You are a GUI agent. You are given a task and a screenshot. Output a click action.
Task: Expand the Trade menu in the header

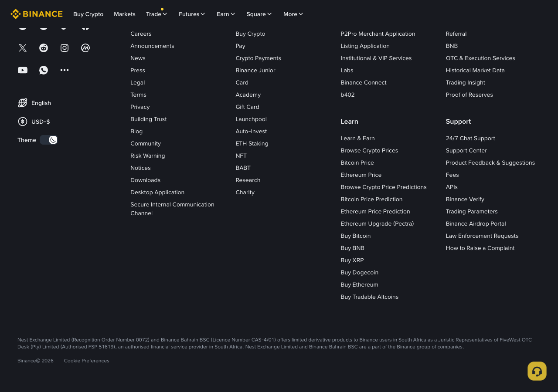[157, 14]
